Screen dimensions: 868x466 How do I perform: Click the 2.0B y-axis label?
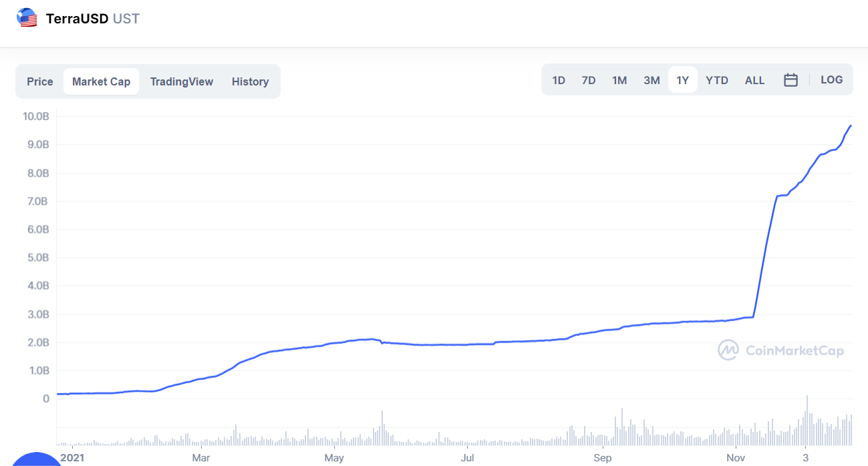(37, 342)
